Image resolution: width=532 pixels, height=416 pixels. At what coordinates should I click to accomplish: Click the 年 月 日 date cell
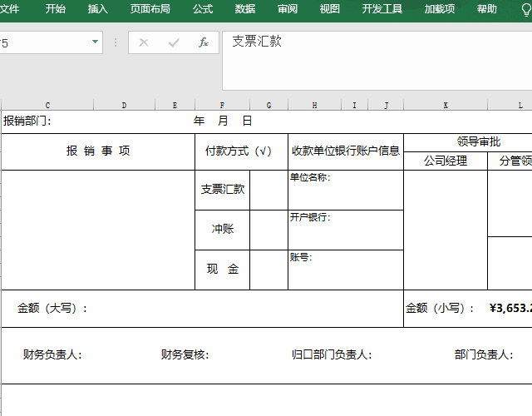[223, 121]
